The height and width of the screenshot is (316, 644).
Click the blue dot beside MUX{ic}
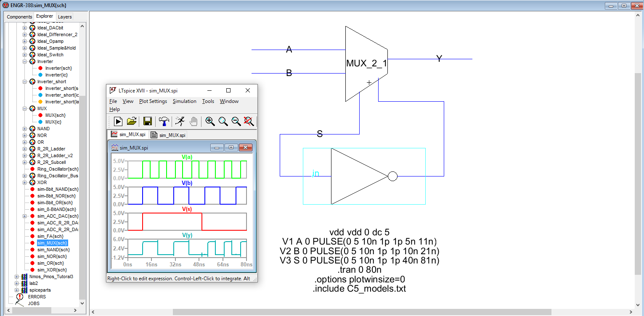coord(40,122)
